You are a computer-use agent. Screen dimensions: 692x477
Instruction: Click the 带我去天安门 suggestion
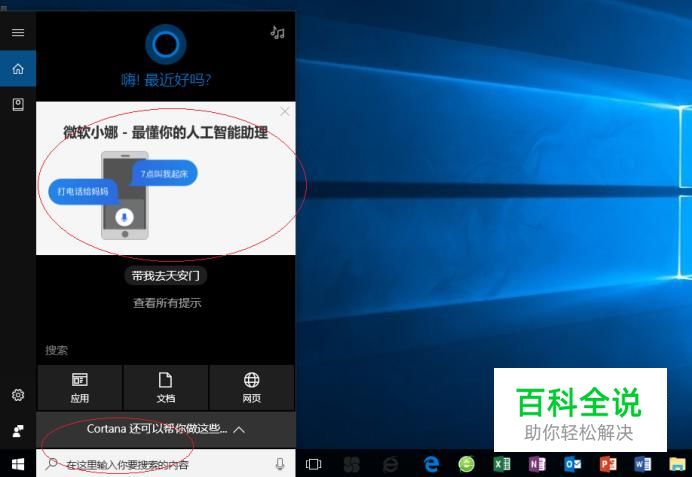tap(165, 276)
